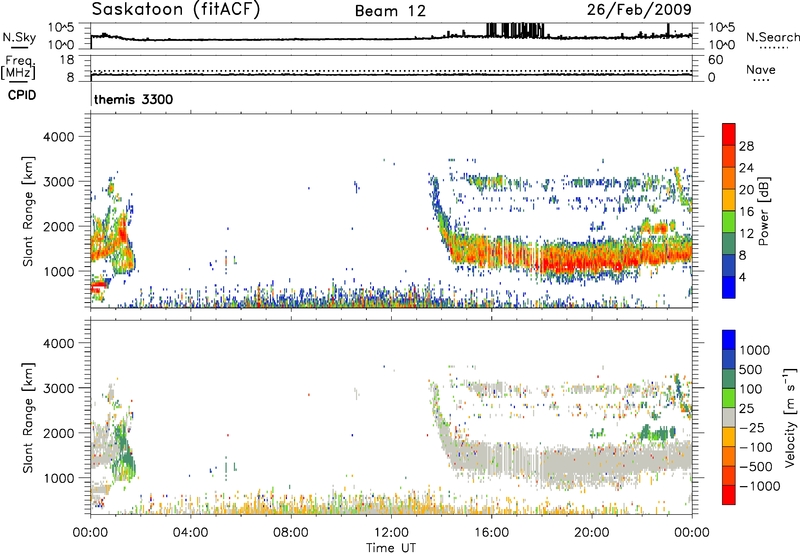The image size is (800, 554).
Task: Click the '4000' tick on power plot range axis
Action: click(x=59, y=137)
